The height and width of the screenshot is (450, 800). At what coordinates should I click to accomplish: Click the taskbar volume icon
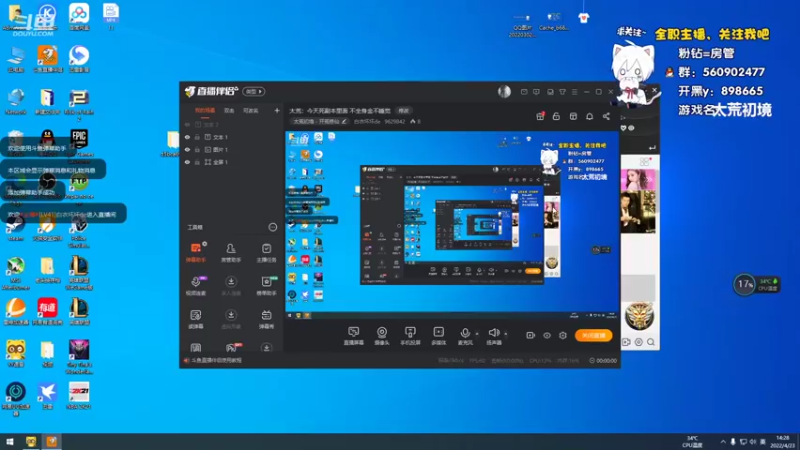tap(753, 441)
